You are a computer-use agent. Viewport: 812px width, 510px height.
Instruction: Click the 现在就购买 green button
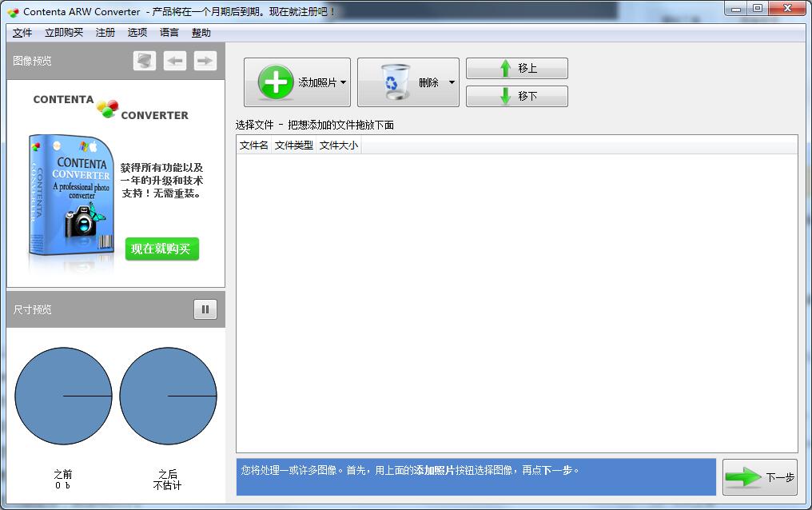pos(161,249)
